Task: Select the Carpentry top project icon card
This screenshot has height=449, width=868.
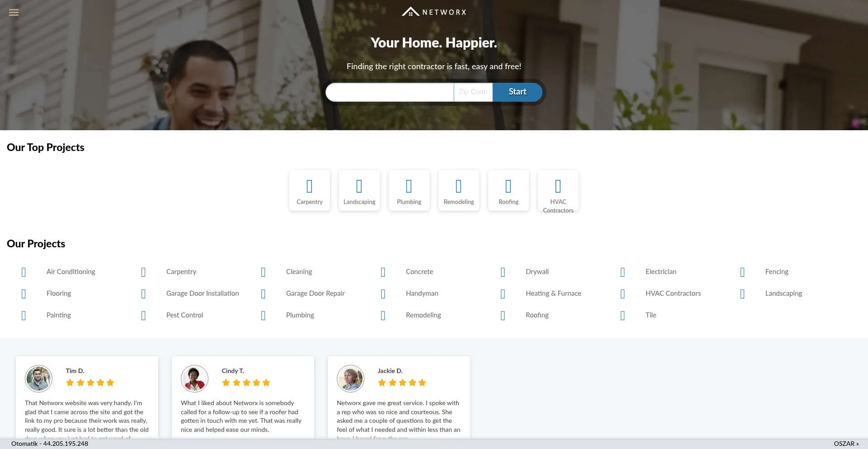Action: pyautogui.click(x=310, y=190)
